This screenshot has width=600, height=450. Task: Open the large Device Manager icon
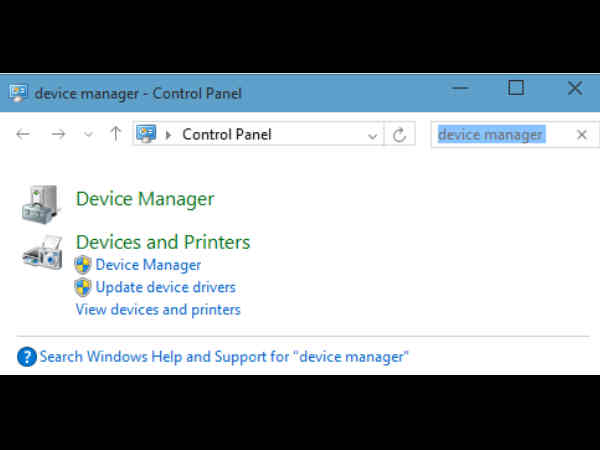(x=41, y=204)
